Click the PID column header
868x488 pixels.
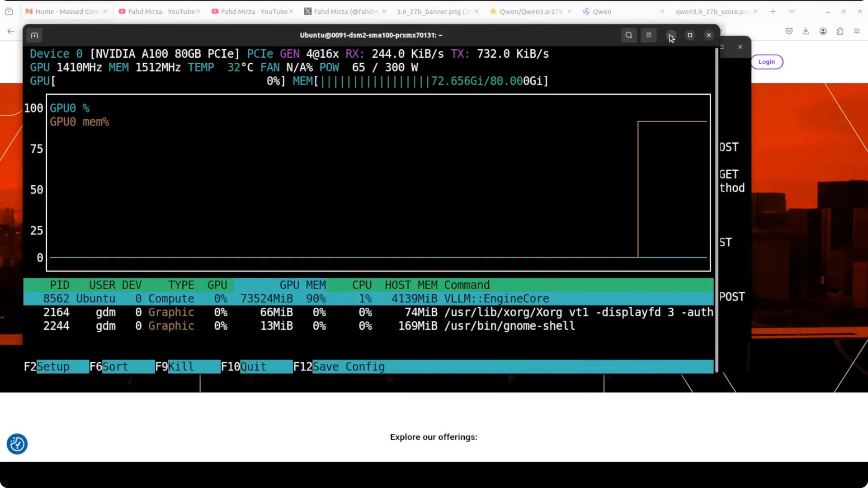60,285
